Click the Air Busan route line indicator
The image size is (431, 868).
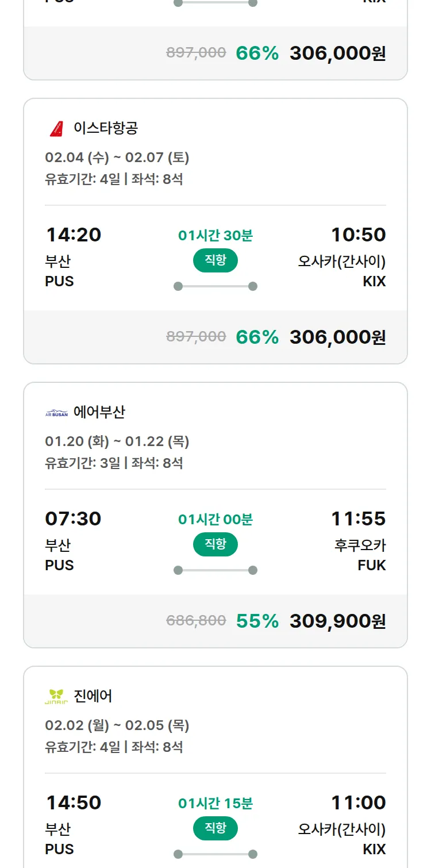click(215, 570)
